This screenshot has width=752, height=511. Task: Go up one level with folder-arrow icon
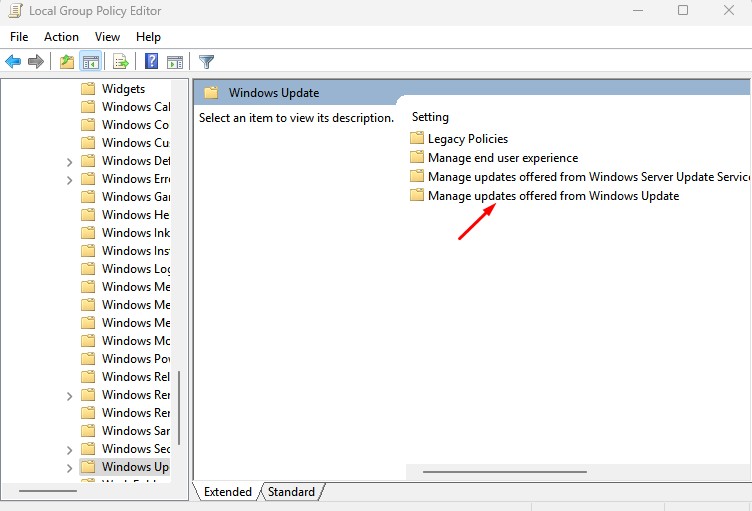[x=67, y=61]
